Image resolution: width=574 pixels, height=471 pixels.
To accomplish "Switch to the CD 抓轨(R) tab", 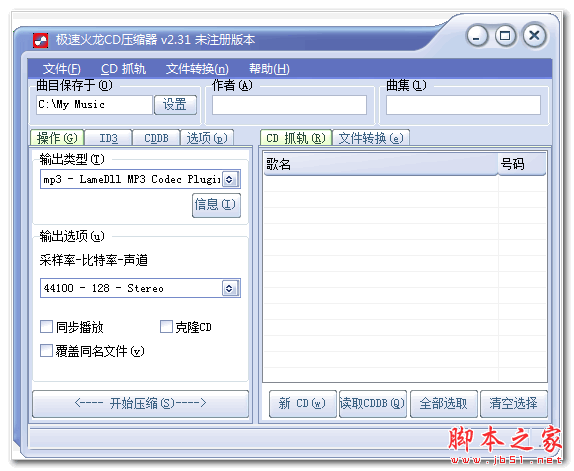I will pyautogui.click(x=296, y=138).
